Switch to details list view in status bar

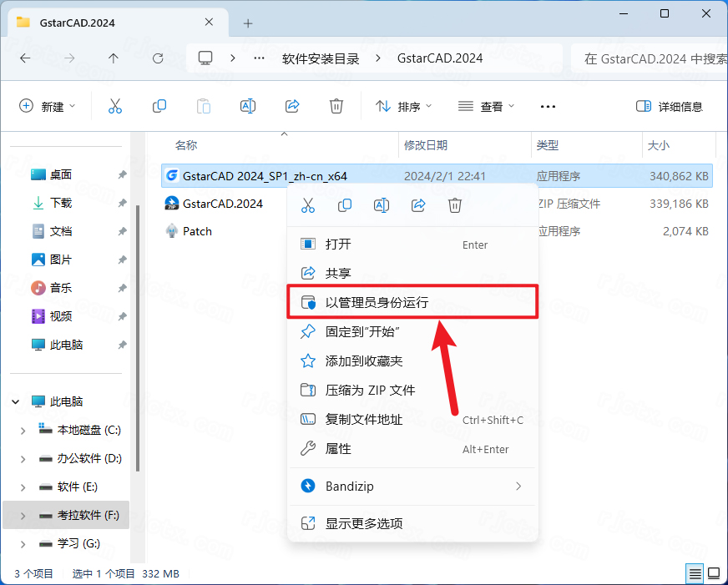tap(695, 573)
